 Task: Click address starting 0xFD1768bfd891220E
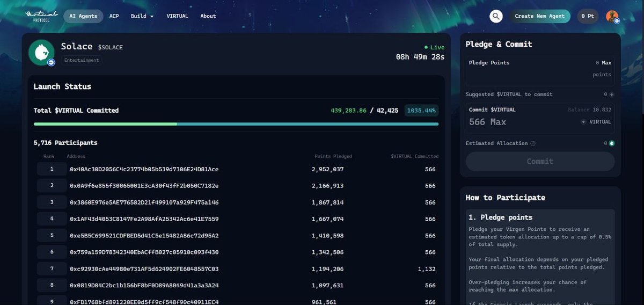pyautogui.click(x=144, y=302)
